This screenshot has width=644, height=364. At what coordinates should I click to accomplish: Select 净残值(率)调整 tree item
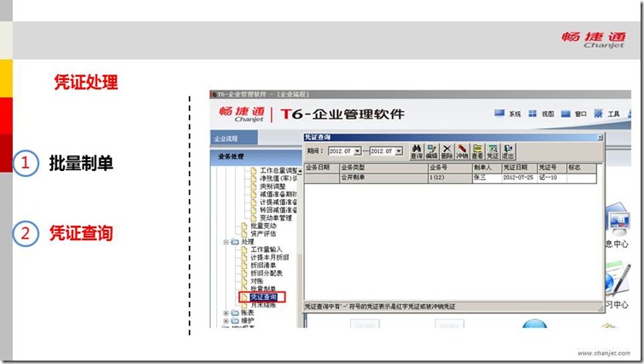(x=278, y=179)
